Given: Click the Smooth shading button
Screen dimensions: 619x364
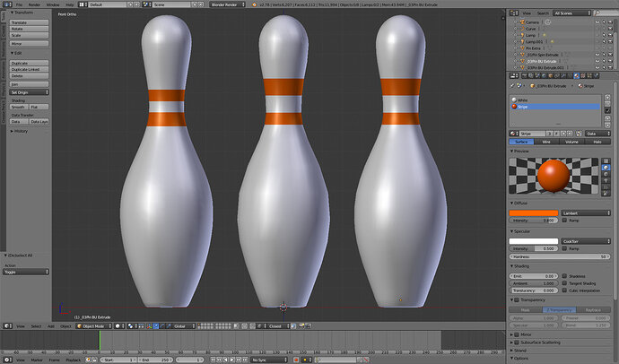Looking at the screenshot, I should [x=19, y=107].
